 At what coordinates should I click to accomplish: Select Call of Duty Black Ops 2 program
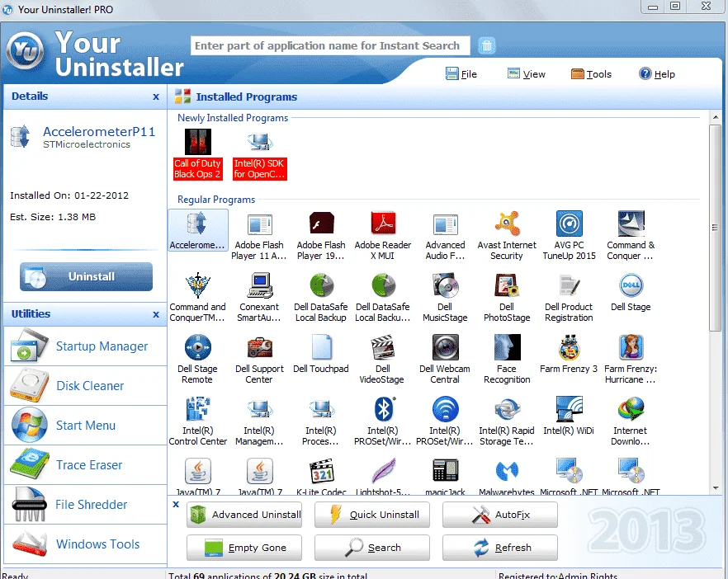point(197,154)
